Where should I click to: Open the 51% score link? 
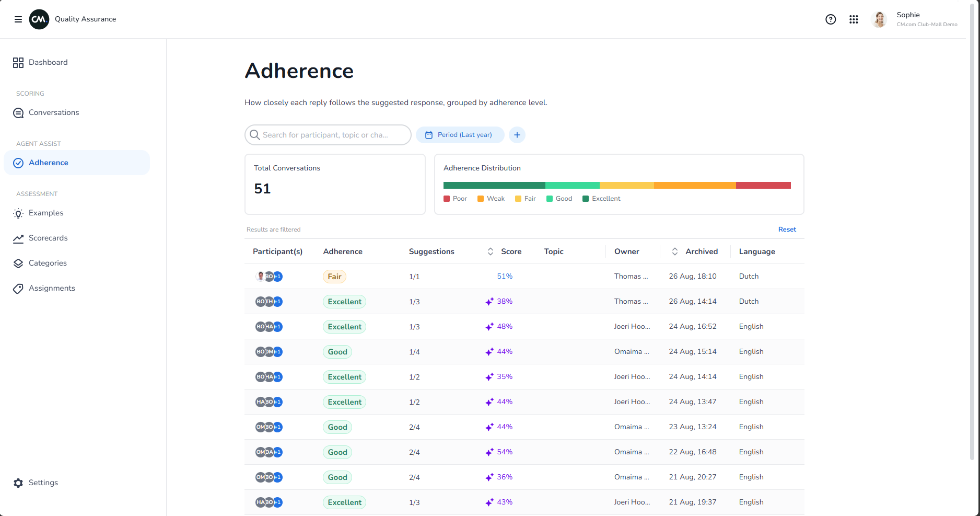(x=505, y=277)
